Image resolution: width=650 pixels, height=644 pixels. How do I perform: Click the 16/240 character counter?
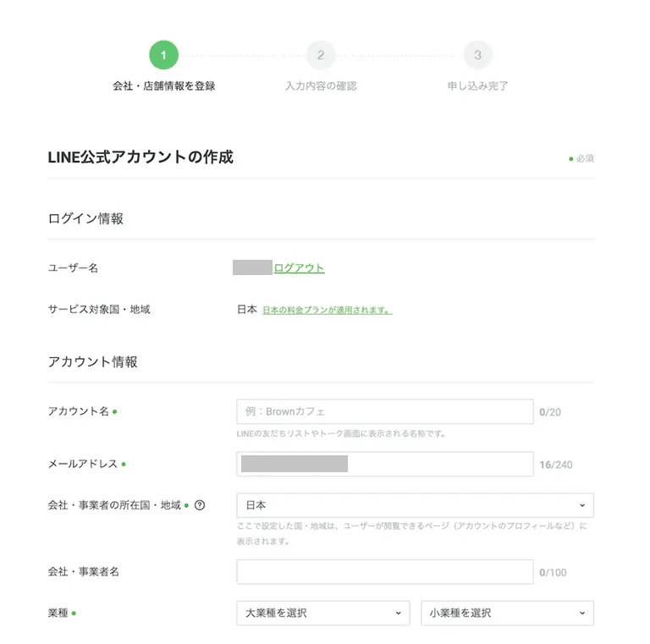tap(555, 465)
